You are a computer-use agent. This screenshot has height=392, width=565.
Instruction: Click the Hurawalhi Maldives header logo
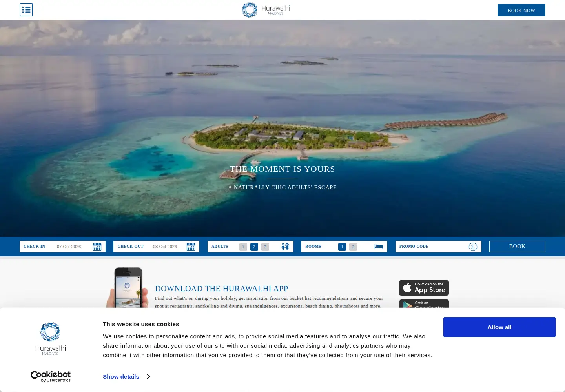[266, 10]
